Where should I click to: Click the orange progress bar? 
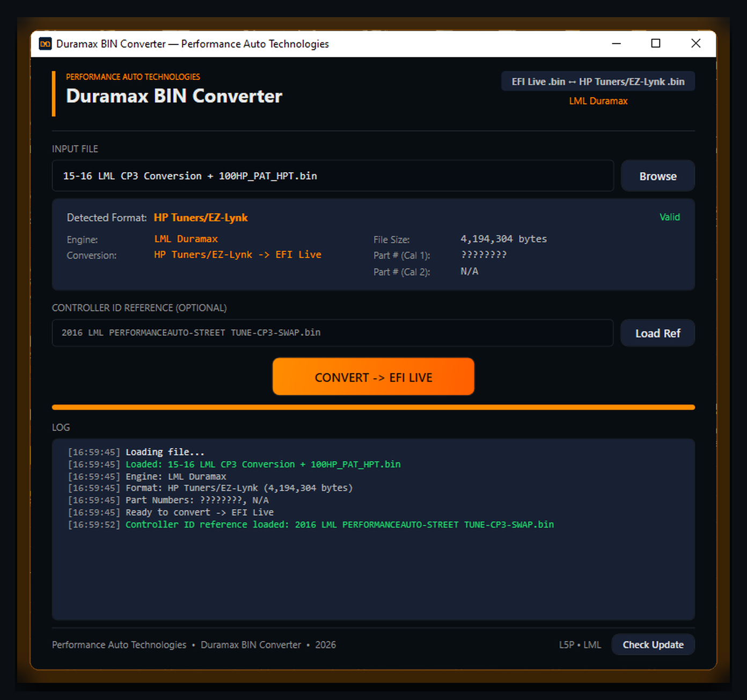[373, 408]
